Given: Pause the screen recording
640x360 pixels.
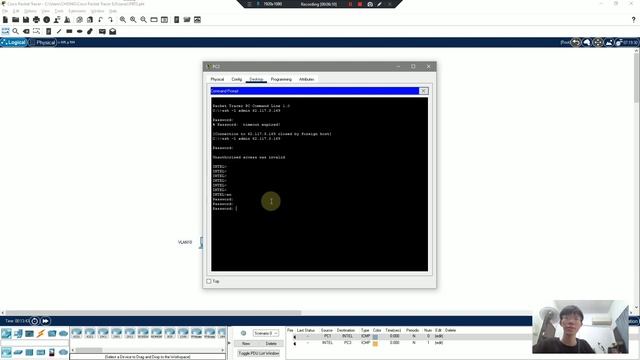Looking at the screenshot, I should point(350,4).
